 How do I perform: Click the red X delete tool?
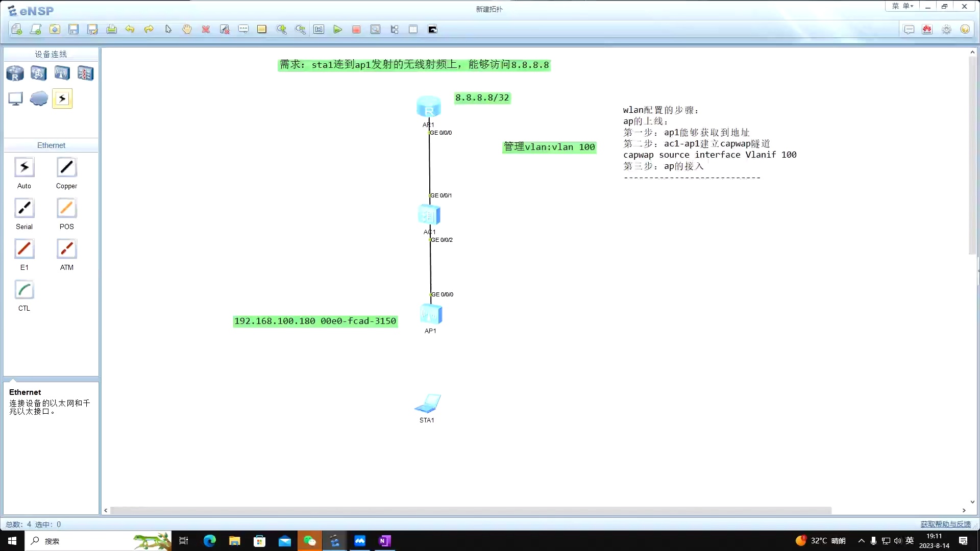tap(206, 30)
